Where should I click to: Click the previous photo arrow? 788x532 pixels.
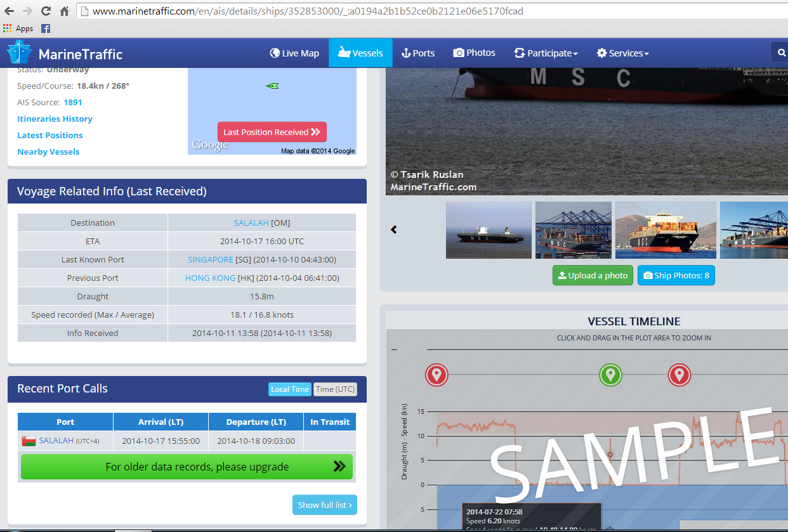393,230
